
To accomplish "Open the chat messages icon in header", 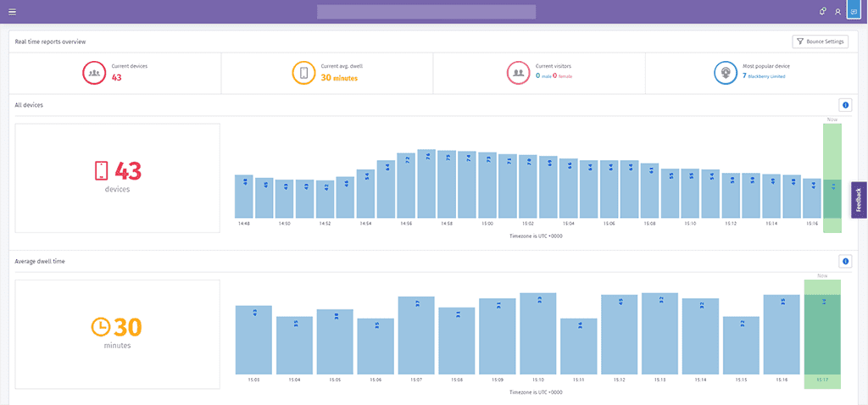I will pyautogui.click(x=854, y=12).
